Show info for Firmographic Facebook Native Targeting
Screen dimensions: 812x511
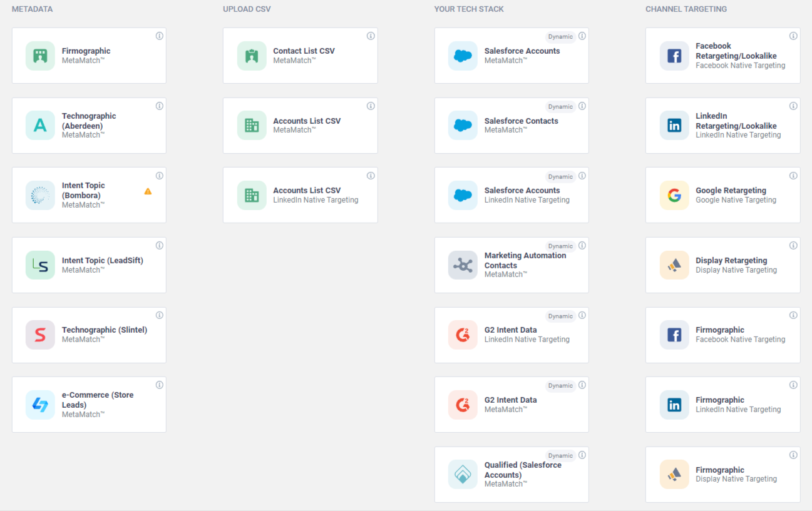[x=793, y=315]
